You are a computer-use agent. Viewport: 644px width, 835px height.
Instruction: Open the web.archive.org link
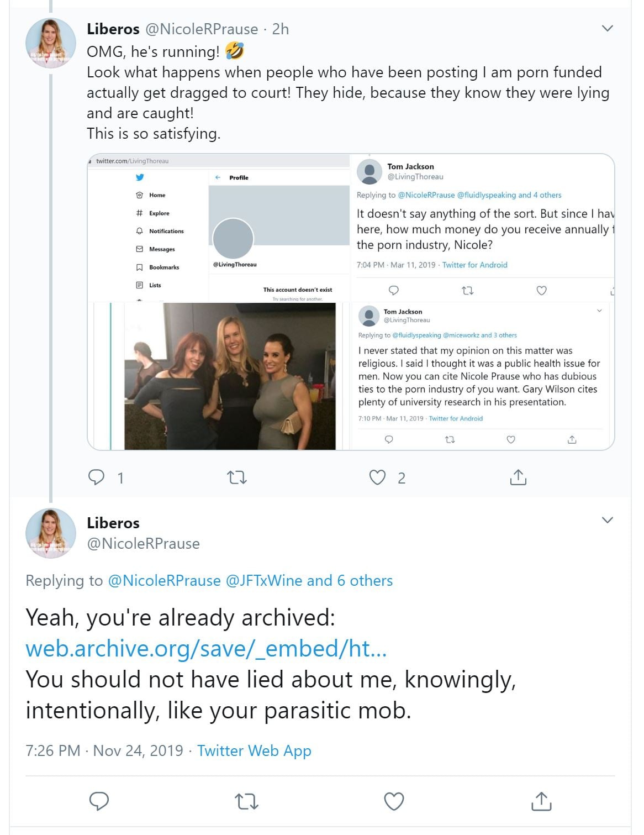point(206,648)
